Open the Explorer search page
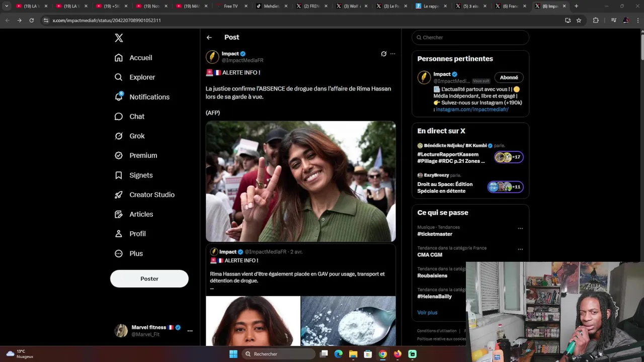 click(135, 77)
